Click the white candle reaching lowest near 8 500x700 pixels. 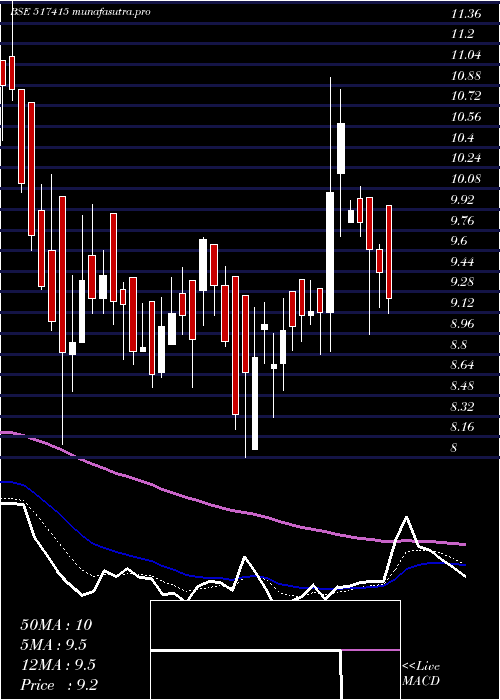click(x=255, y=404)
